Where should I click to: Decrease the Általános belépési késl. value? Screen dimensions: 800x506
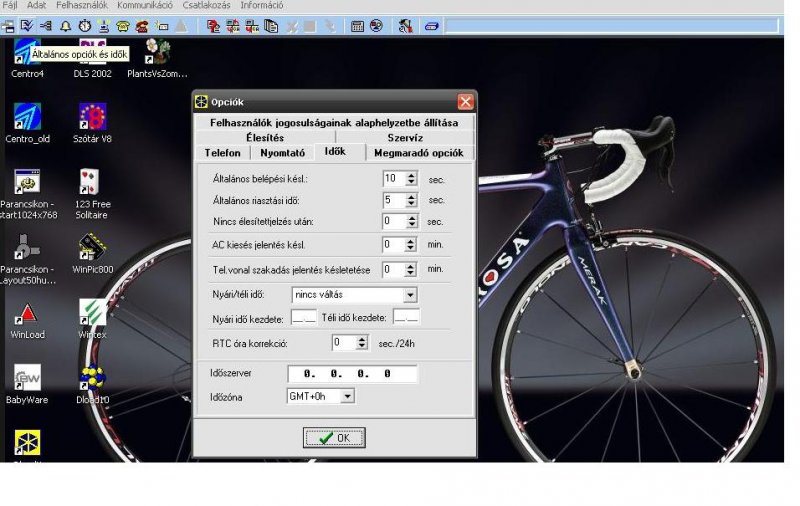(411, 182)
